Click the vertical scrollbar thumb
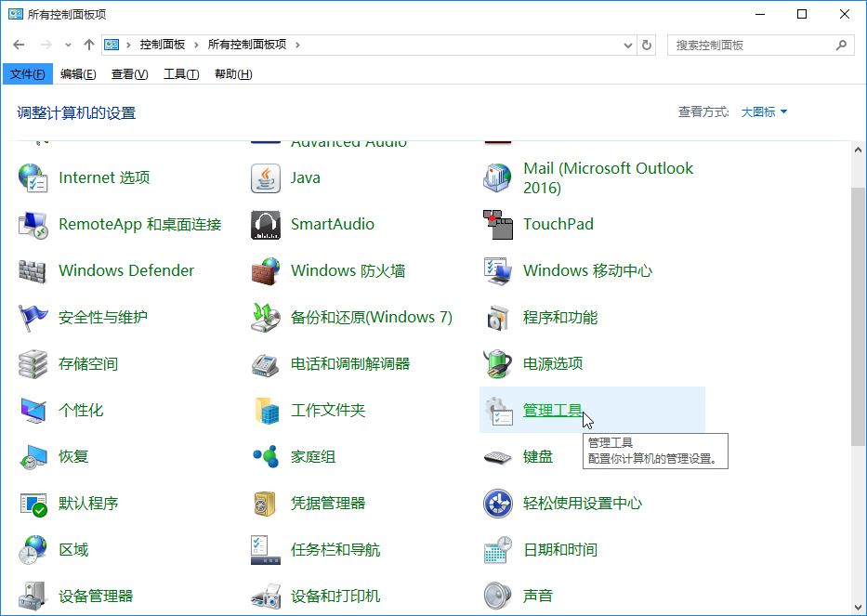The image size is (867, 616). point(858,316)
